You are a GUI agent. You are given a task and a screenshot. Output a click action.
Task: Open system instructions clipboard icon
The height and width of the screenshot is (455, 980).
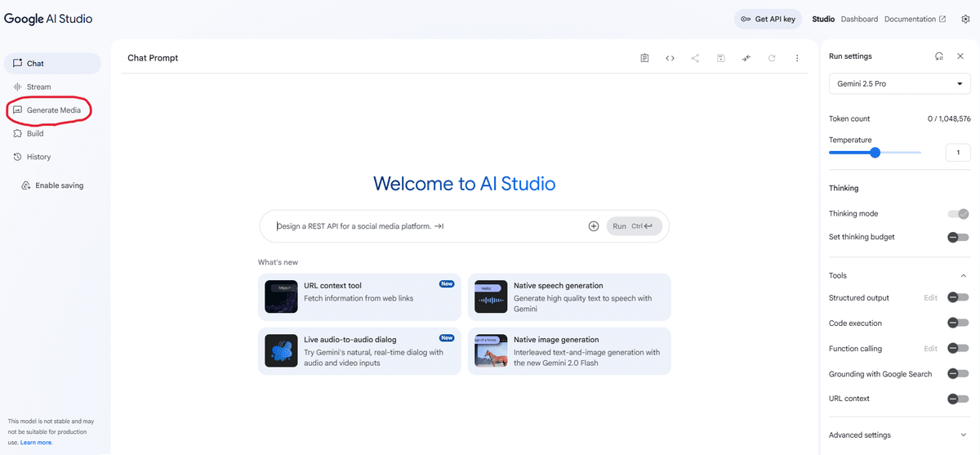[644, 58]
